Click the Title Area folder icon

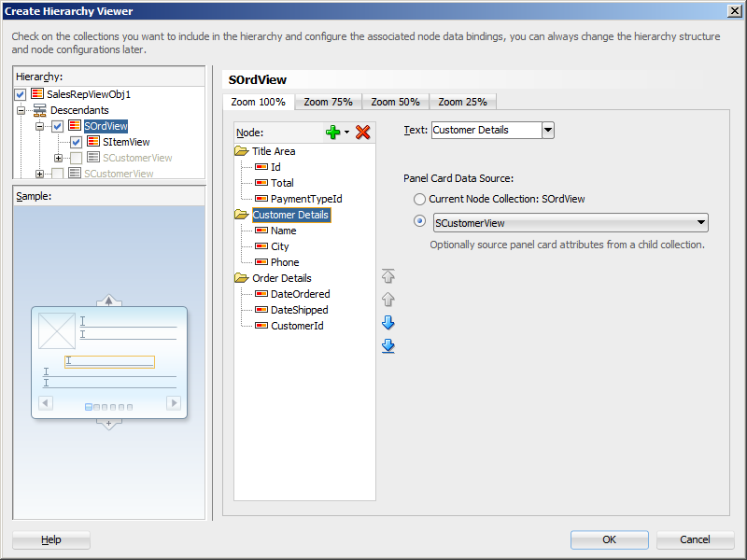tap(242, 151)
